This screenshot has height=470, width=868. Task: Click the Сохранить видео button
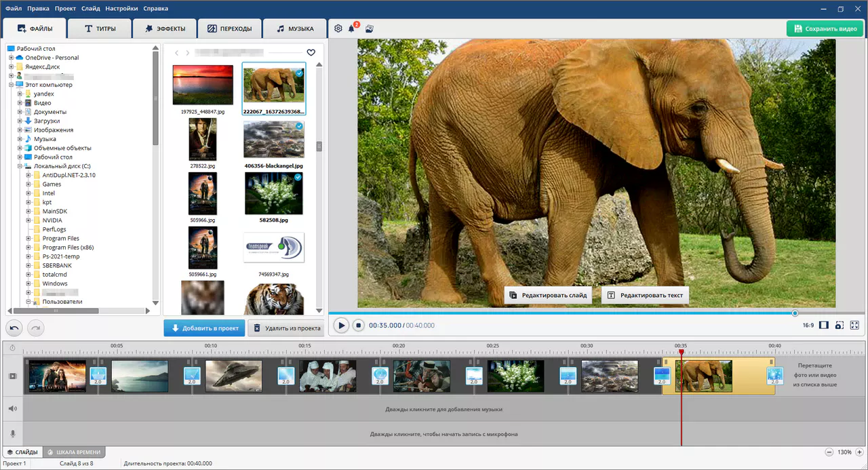coord(825,29)
